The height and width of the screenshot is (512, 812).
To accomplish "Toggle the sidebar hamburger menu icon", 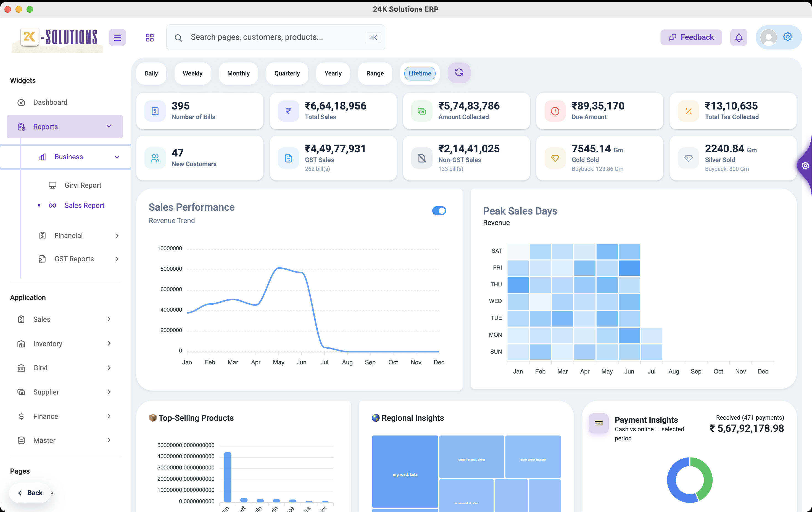I will tap(117, 38).
